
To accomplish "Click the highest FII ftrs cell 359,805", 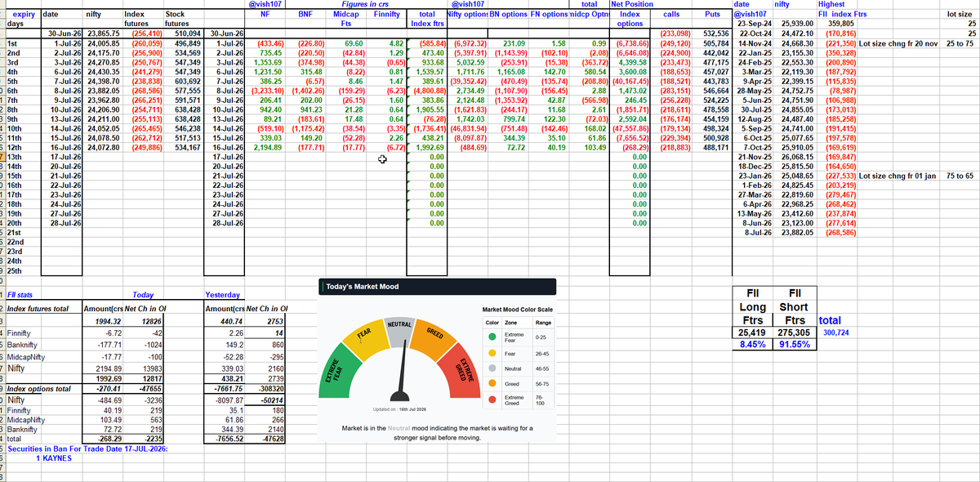I will pyautogui.click(x=840, y=24).
